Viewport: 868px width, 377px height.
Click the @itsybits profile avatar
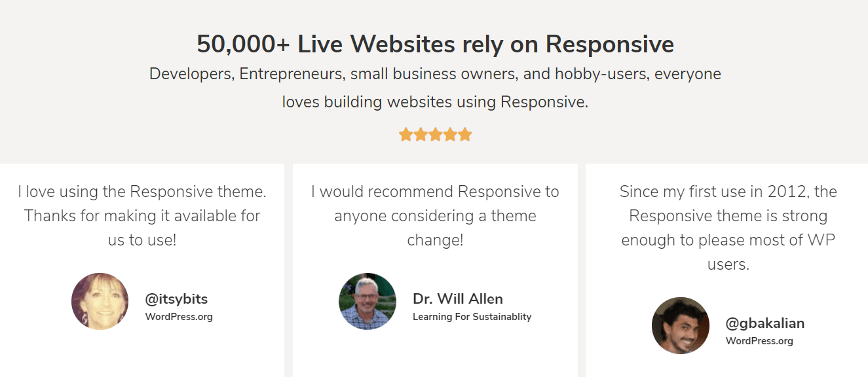pyautogui.click(x=100, y=301)
